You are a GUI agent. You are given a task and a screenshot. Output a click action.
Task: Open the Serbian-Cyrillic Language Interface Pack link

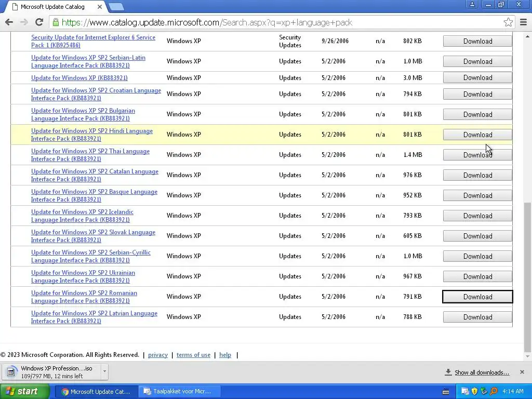coord(91,256)
